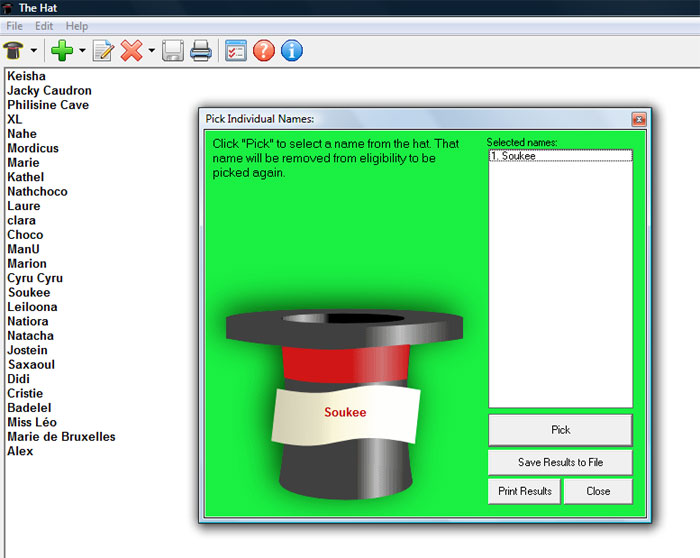The height and width of the screenshot is (558, 700).
Task: Select Choco in the names list
Action: pos(25,235)
